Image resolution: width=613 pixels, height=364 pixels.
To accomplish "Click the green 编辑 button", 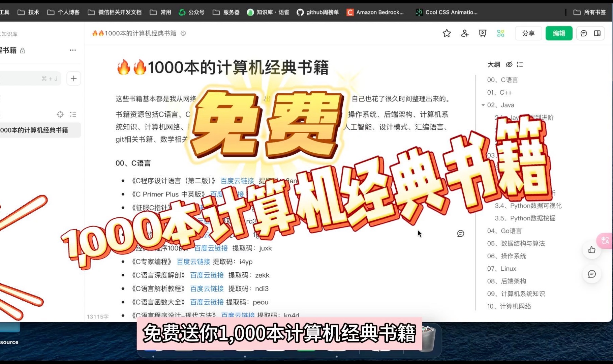I will (559, 33).
